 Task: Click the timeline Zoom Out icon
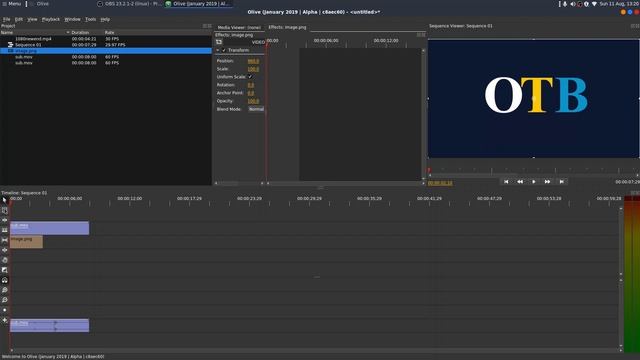coord(4,300)
